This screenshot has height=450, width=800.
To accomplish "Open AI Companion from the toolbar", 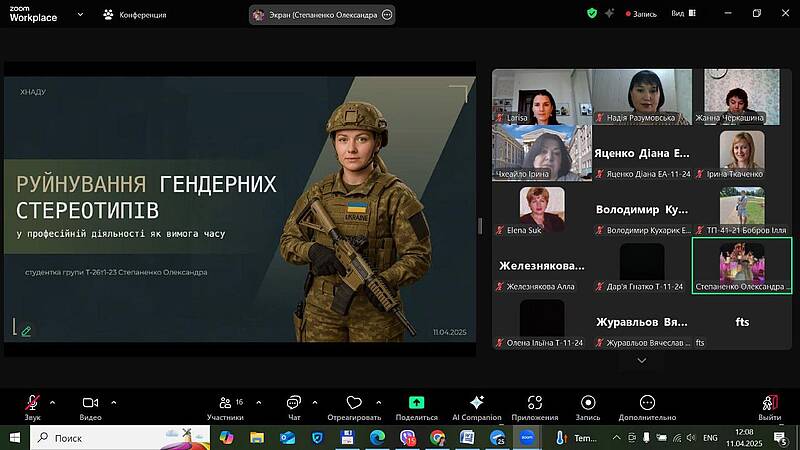I will point(476,403).
